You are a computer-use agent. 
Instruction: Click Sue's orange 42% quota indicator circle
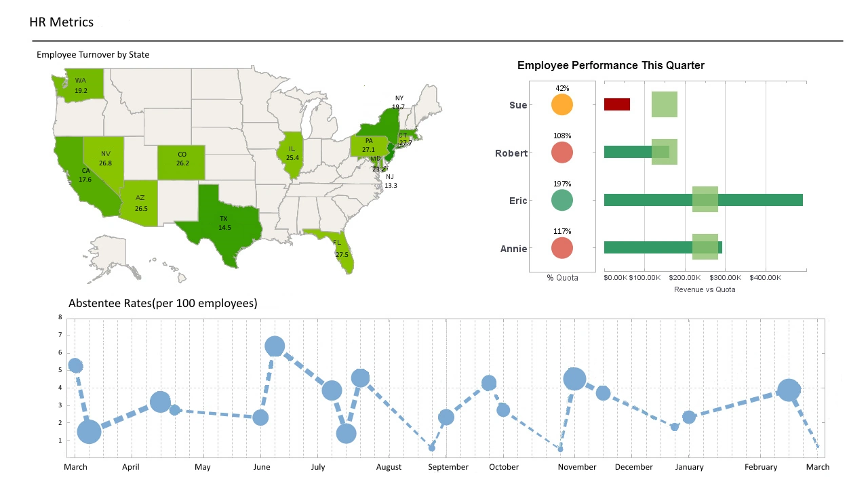tap(561, 104)
